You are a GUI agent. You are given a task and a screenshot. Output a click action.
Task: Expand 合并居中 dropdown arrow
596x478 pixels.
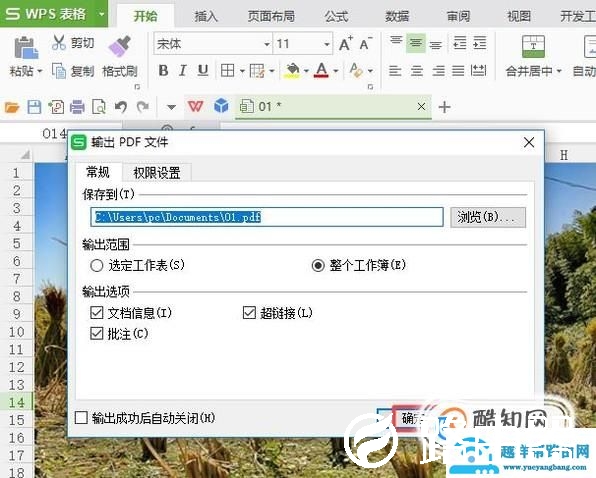pyautogui.click(x=559, y=71)
